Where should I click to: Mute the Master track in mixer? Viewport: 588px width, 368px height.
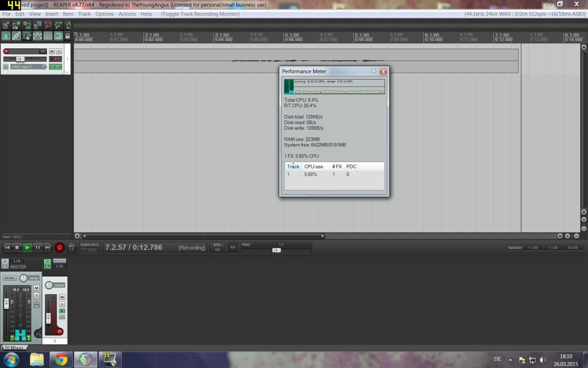(36, 287)
